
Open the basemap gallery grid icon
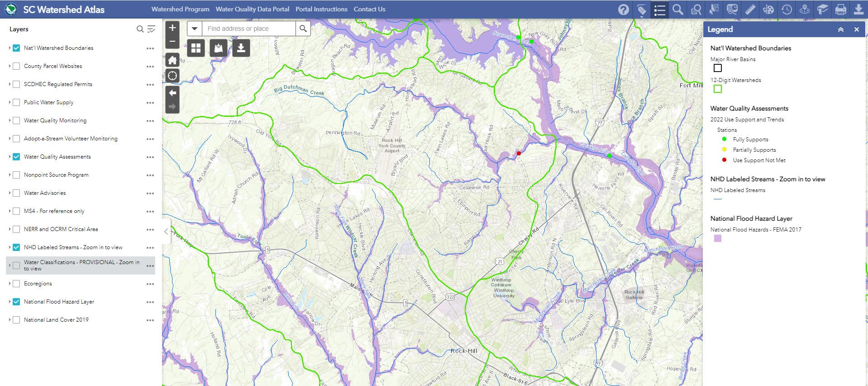tap(196, 48)
